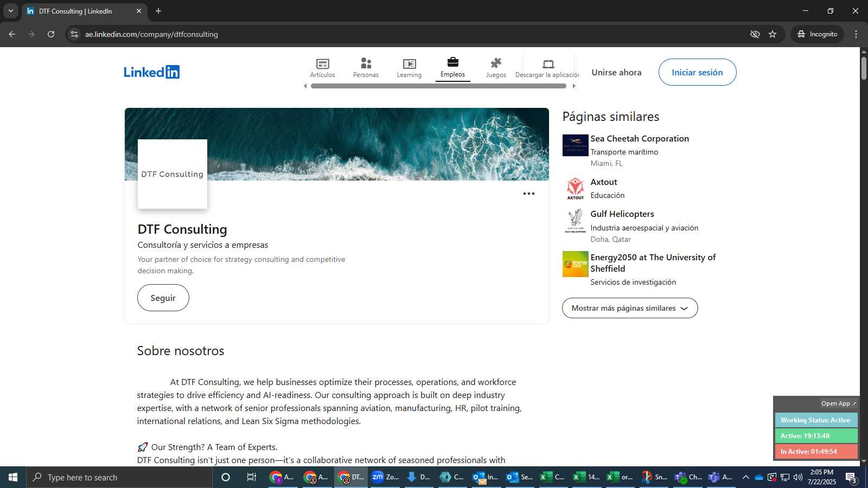Open the tab search dropdown arrow
This screenshot has width=868, height=488.
(10, 11)
